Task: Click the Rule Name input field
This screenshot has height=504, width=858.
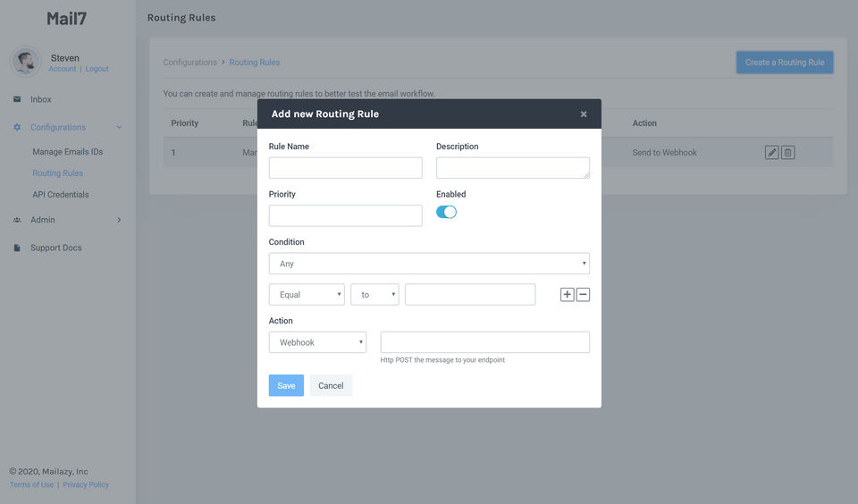Action: coord(345,168)
